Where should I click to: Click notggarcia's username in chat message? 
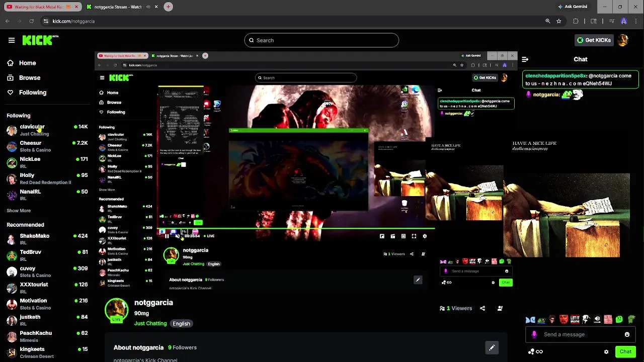[x=546, y=95]
